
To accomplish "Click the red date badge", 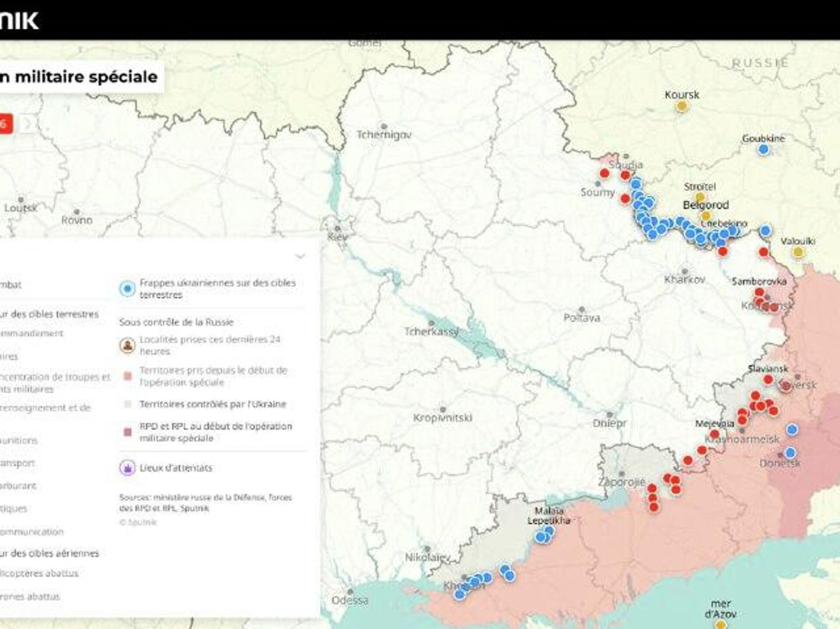I will coord(5,124).
